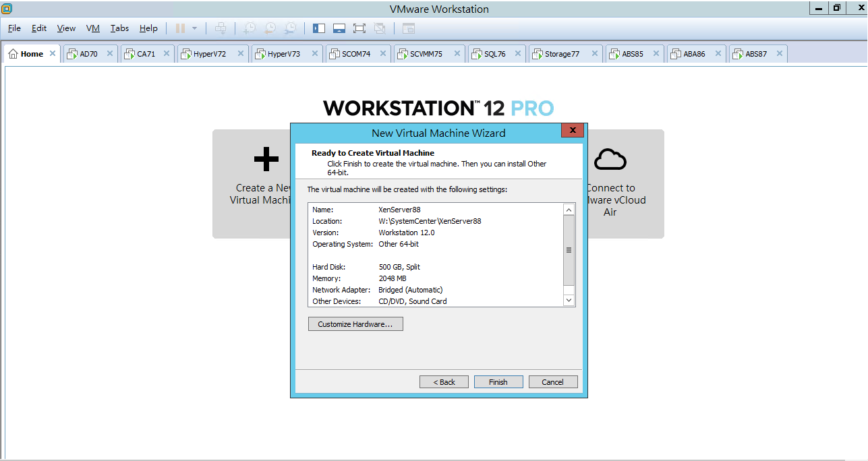Select the CD/DVD, Sound Card devices value
This screenshot has height=461, width=868.
click(x=413, y=301)
